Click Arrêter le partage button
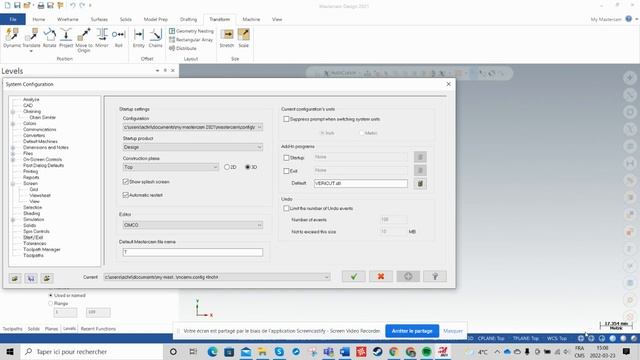Image resolution: width=640 pixels, height=360 pixels. tap(412, 331)
